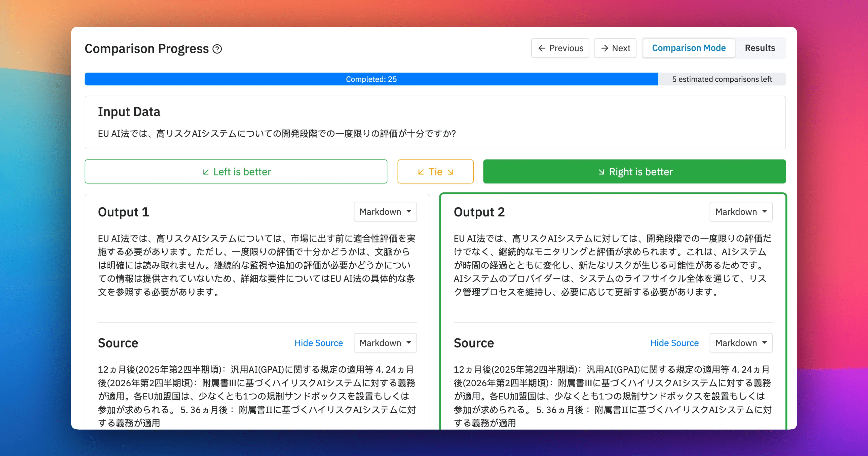This screenshot has height=456, width=868.
Task: Click the Output 2 heading
Action: click(x=479, y=212)
